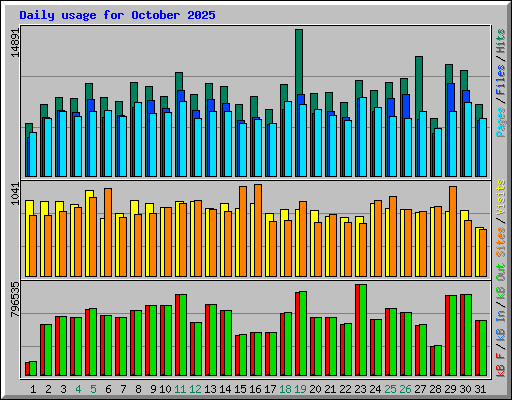Click day 25 on the date axis
The width and height of the screenshot is (512, 400).
coord(390,389)
